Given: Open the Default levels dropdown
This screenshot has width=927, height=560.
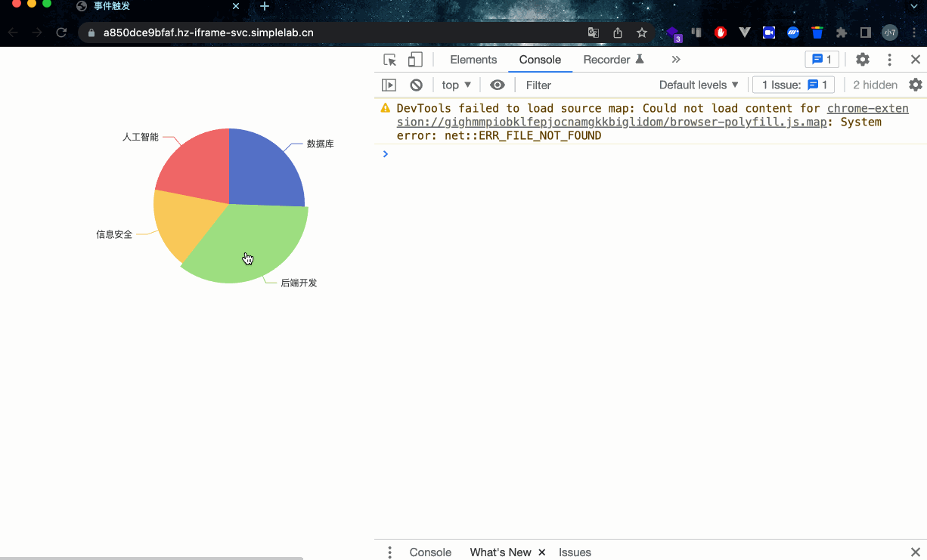Looking at the screenshot, I should [x=699, y=85].
